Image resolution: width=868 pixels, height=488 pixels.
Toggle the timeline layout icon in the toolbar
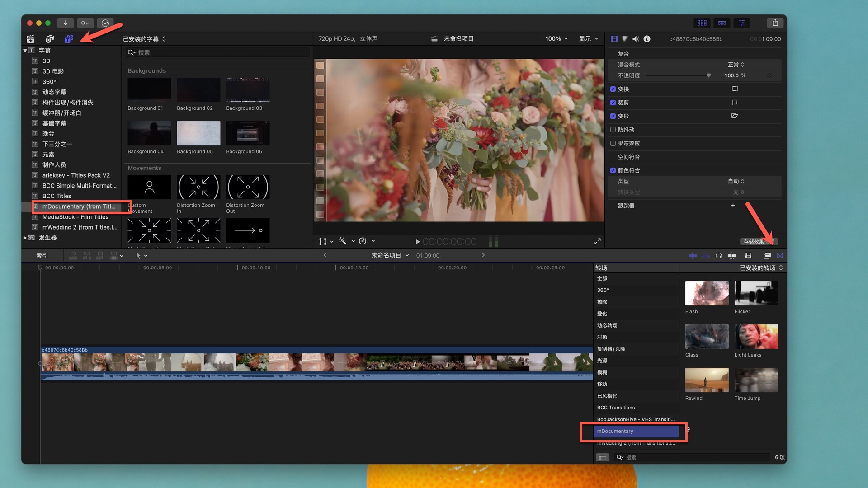pos(722,23)
